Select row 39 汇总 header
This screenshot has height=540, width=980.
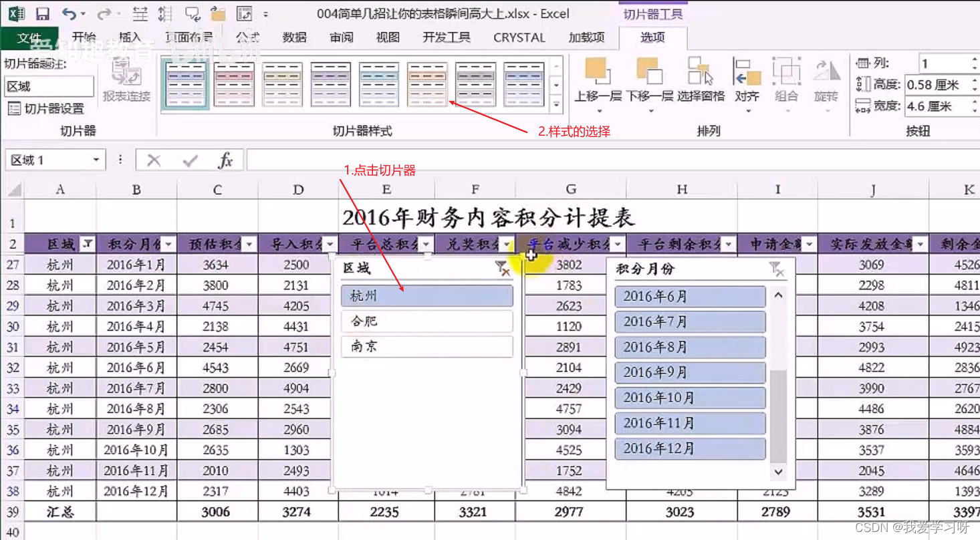click(x=14, y=512)
